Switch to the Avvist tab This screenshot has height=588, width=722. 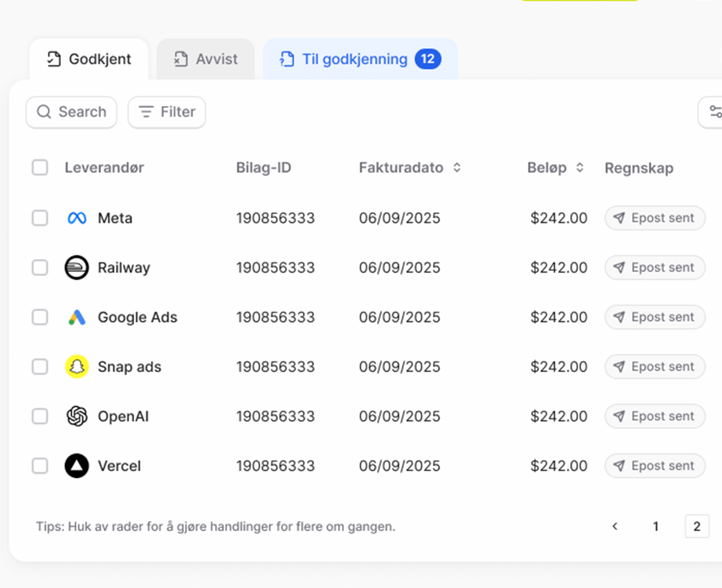(x=205, y=59)
